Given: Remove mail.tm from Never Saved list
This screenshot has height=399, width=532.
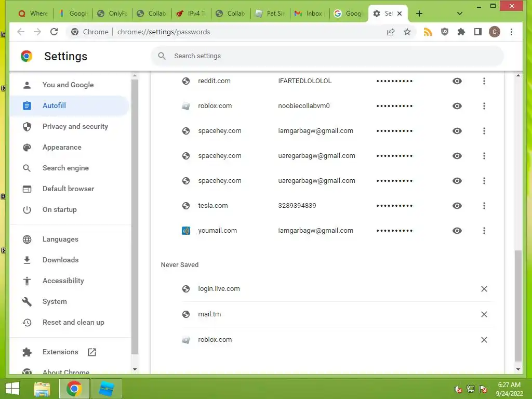Looking at the screenshot, I should tap(484, 314).
